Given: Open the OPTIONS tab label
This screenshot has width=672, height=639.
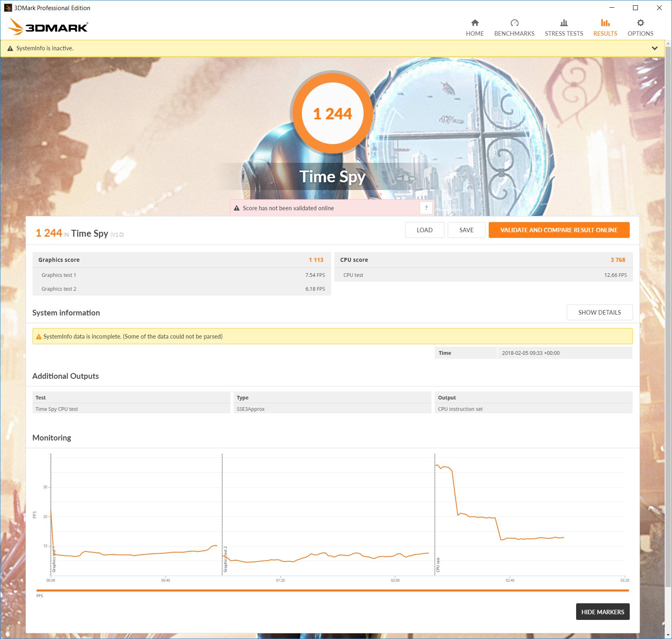Looking at the screenshot, I should click(x=640, y=34).
